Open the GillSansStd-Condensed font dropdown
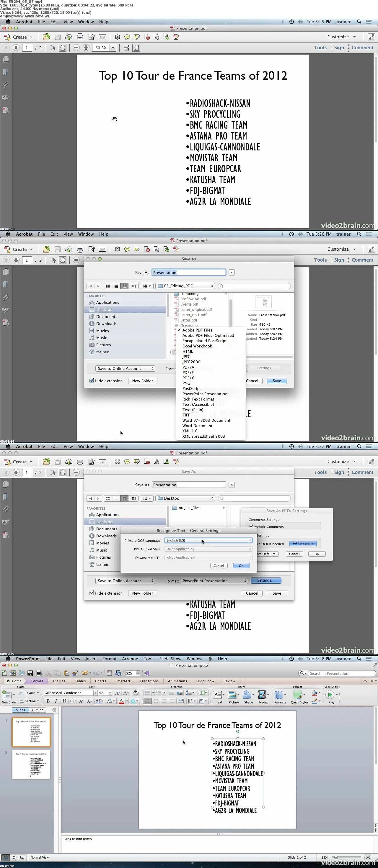The height and width of the screenshot is (868, 378). [95, 693]
